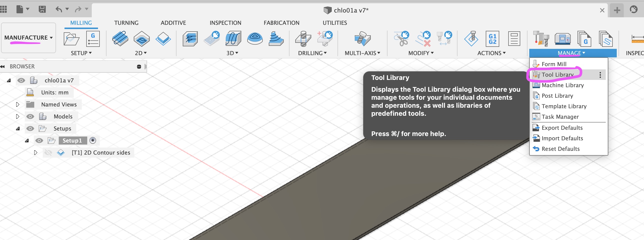Image resolution: width=644 pixels, height=240 pixels.
Task: Select the 2D Pocket tool
Action: (x=141, y=39)
